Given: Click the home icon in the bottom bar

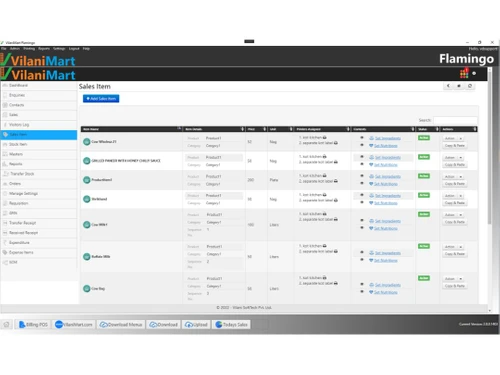Looking at the screenshot, I should coord(7,324).
